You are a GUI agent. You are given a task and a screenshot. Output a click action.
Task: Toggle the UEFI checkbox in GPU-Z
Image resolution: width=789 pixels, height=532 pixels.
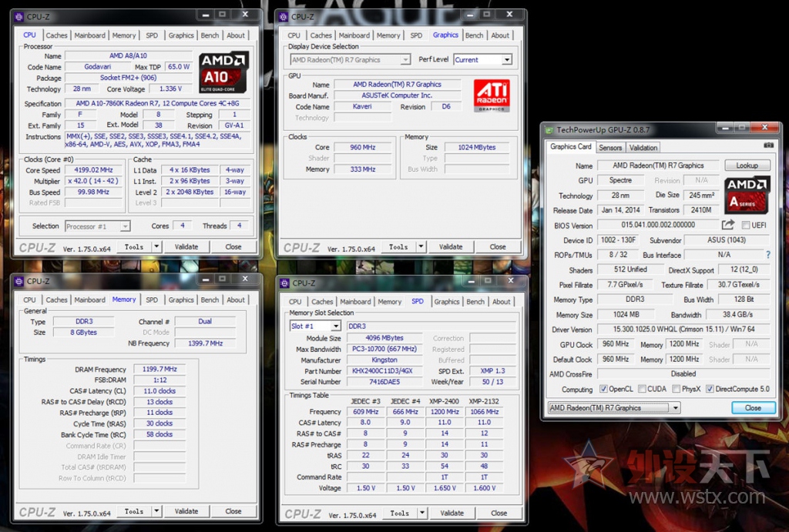click(x=746, y=226)
